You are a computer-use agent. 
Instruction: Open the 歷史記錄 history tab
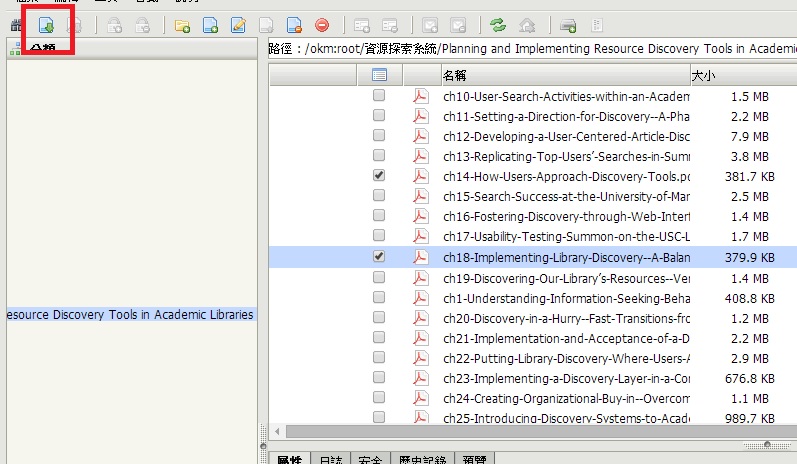click(422, 459)
